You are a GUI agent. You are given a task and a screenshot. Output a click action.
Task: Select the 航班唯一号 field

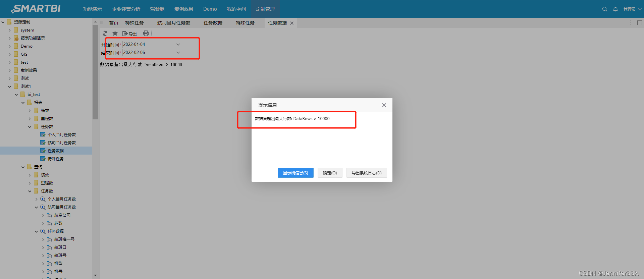64,239
